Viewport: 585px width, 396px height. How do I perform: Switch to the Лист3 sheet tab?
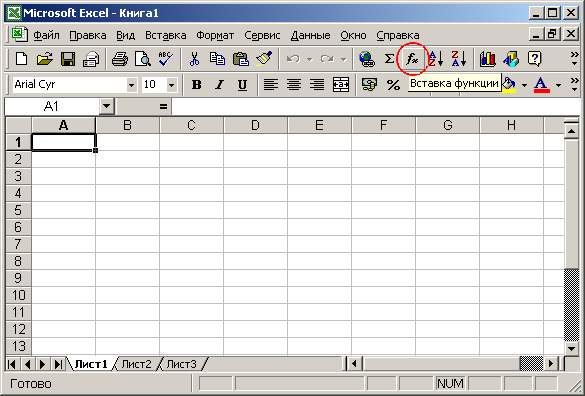click(181, 364)
